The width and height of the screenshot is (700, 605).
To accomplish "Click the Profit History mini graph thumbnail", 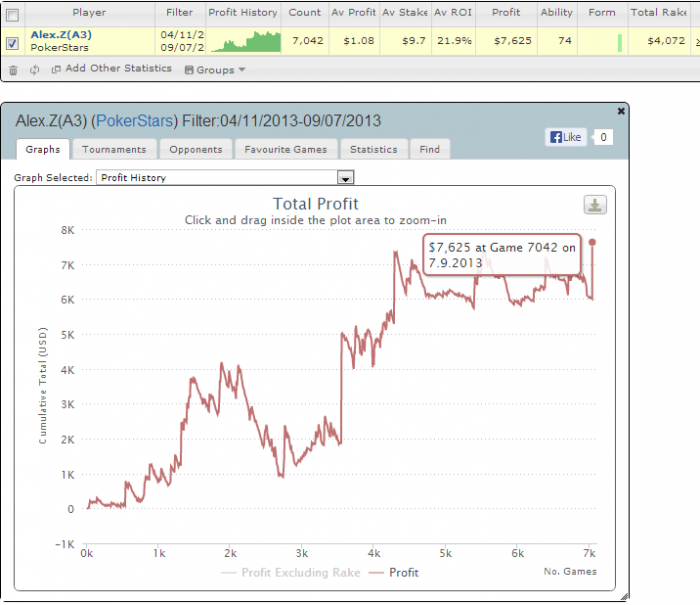I will [246, 41].
